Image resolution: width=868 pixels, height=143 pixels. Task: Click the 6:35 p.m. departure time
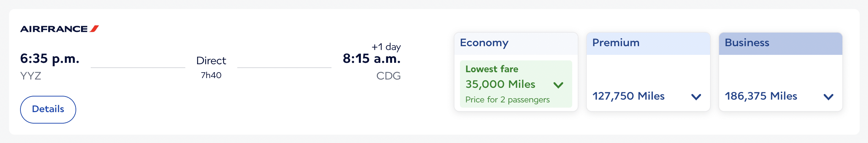(50, 59)
